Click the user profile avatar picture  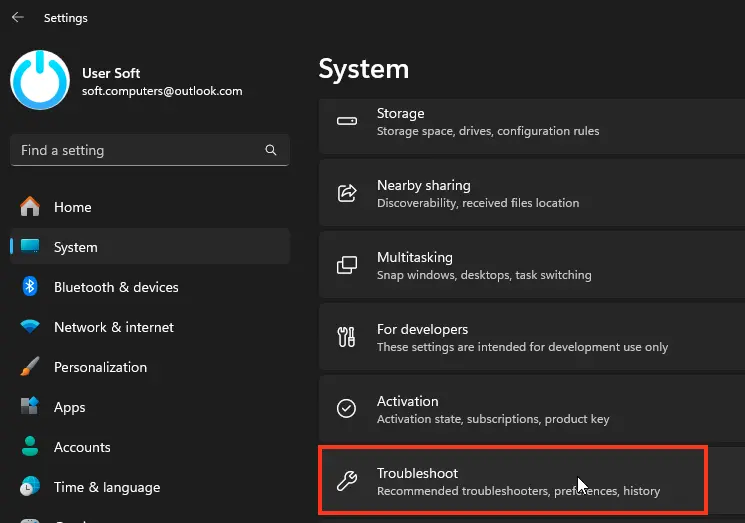click(x=40, y=81)
